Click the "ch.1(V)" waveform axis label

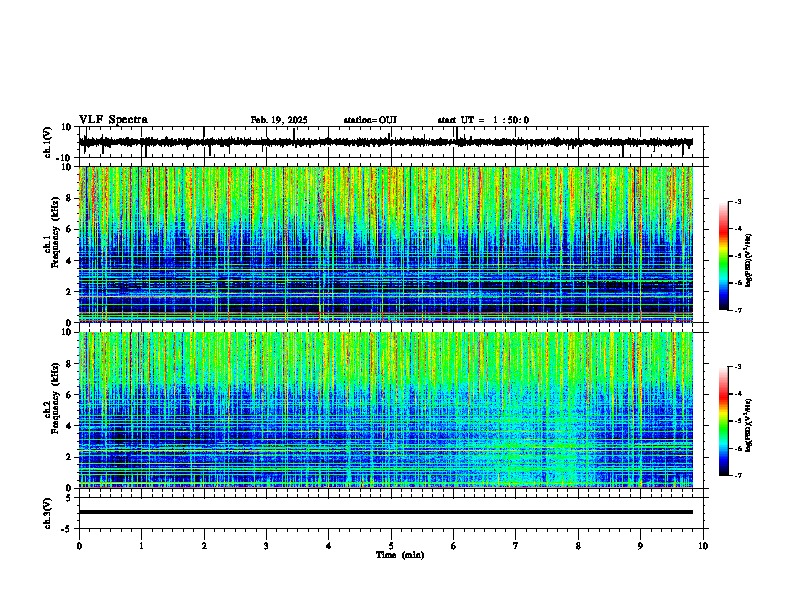48,142
